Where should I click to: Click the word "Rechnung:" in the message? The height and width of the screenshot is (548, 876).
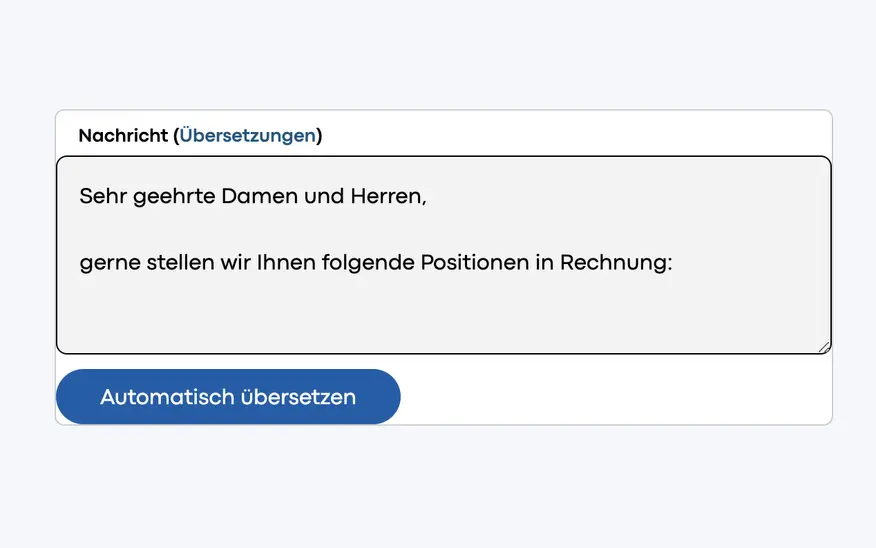click(x=616, y=264)
